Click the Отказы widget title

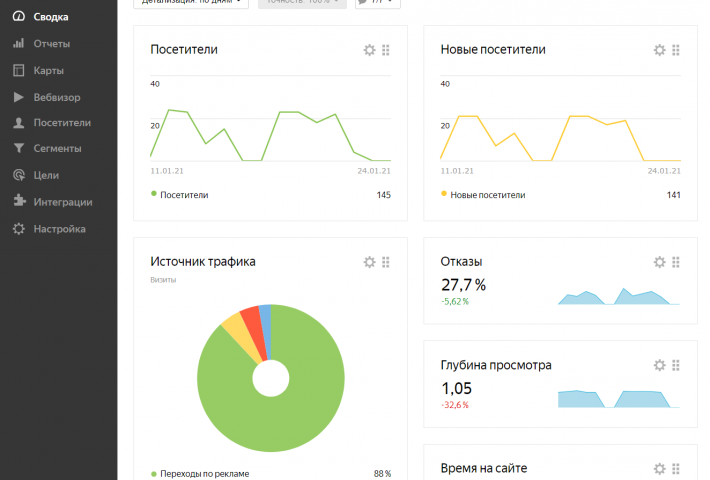pos(461,262)
